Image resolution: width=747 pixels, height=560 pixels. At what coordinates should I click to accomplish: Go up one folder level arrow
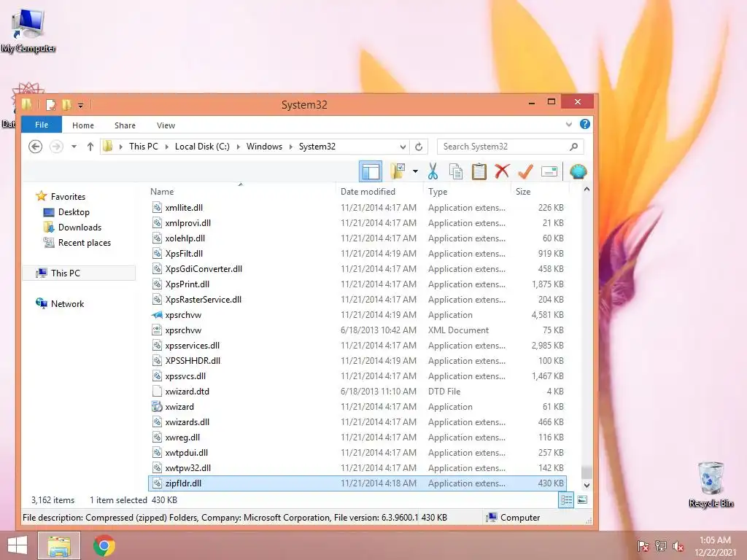click(x=90, y=146)
